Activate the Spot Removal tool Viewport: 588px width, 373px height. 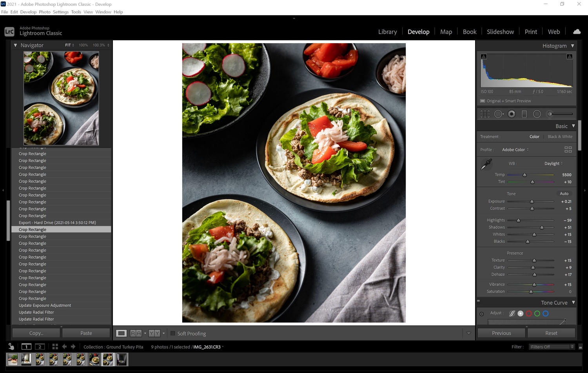pyautogui.click(x=498, y=114)
